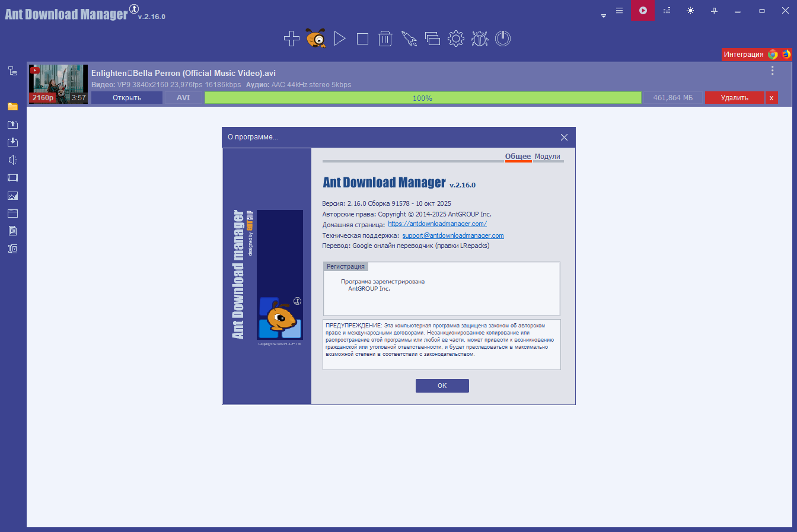Open the hamburger main menu
Image resolution: width=797 pixels, height=532 pixels.
[x=619, y=11]
